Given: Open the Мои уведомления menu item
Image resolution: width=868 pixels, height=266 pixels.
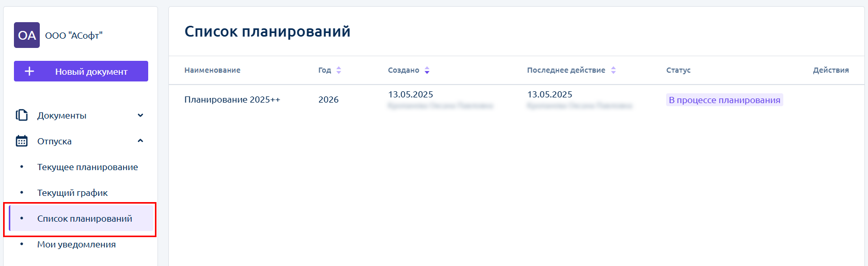Looking at the screenshot, I should (76, 244).
